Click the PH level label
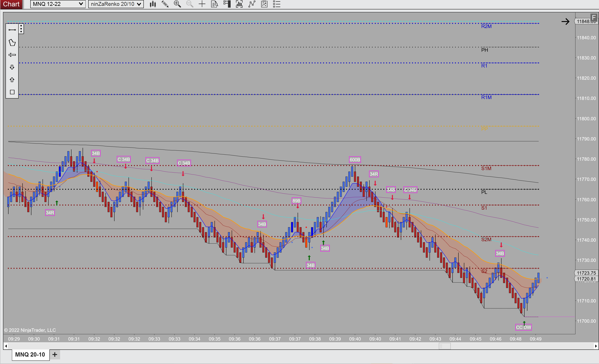This screenshot has width=599, height=364. click(x=484, y=50)
